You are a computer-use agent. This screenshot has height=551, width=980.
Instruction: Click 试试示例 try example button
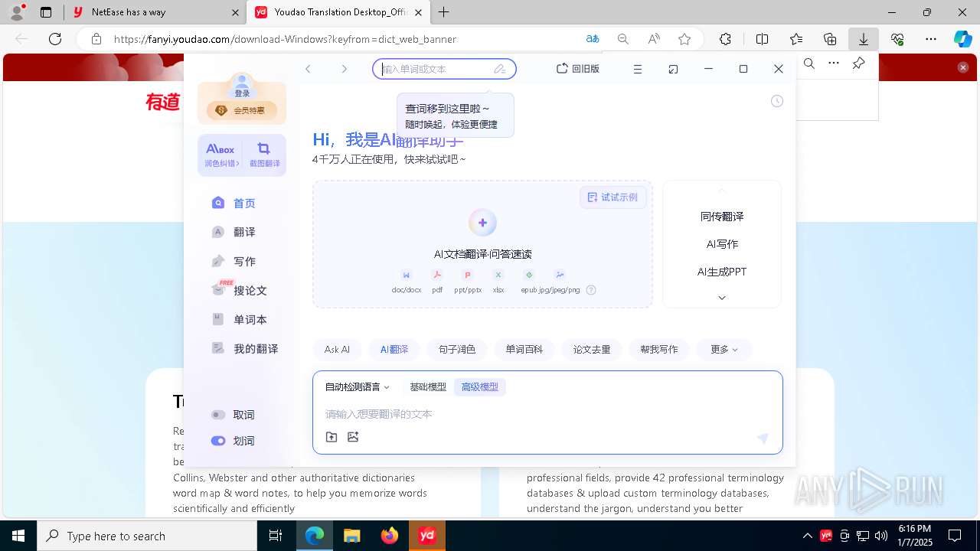point(612,197)
